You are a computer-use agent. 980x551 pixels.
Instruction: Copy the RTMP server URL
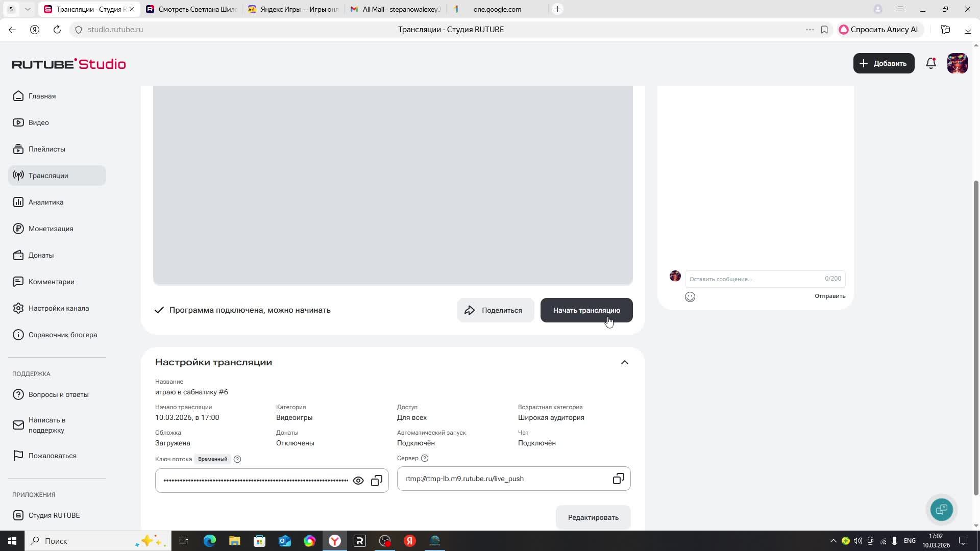click(618, 479)
